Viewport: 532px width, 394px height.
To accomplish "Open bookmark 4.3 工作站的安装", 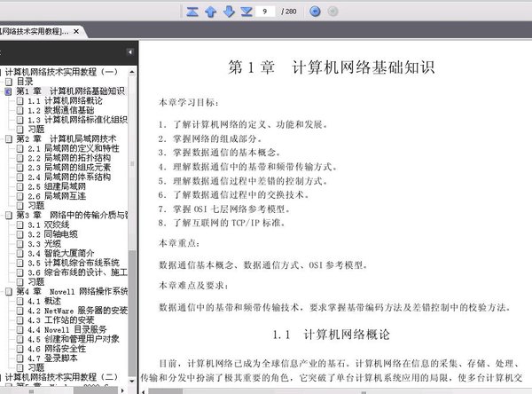I will tap(60, 320).
